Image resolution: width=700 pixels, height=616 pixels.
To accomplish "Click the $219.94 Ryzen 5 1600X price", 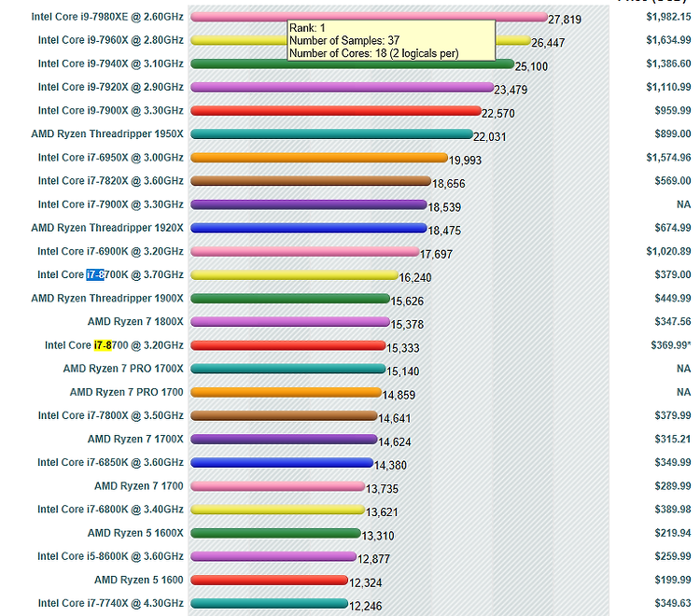I will (x=673, y=533).
